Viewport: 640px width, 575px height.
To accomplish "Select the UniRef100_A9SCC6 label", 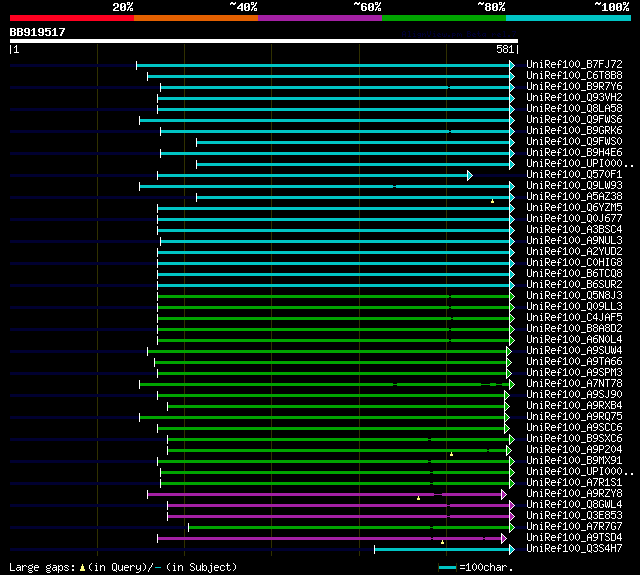I will [x=574, y=428].
